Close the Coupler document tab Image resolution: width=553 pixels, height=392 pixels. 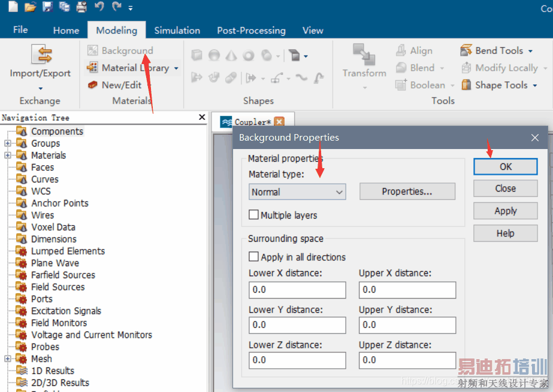pyautogui.click(x=279, y=122)
